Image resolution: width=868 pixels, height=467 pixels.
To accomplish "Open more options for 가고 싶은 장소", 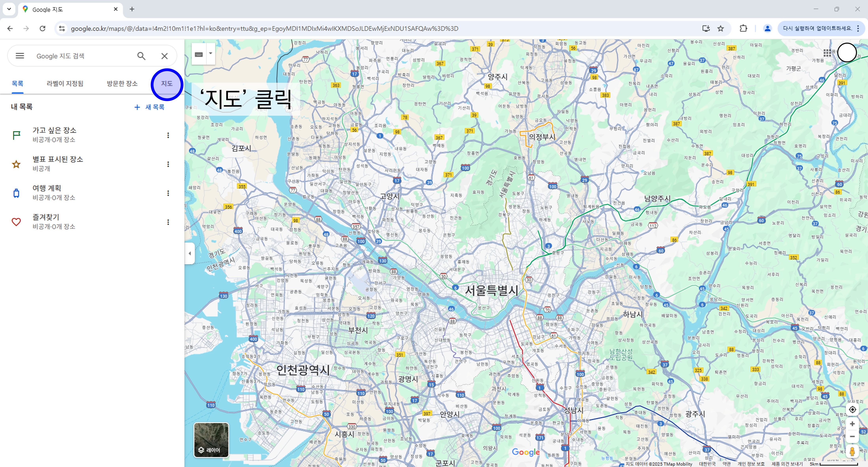I will [x=168, y=135].
